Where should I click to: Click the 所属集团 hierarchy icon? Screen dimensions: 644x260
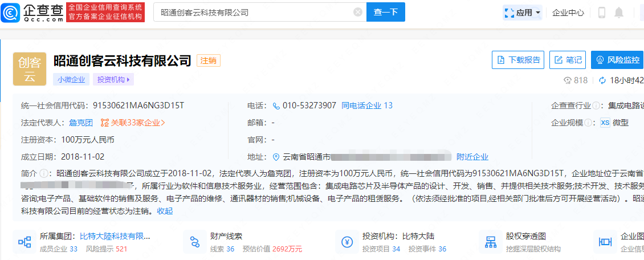pyautogui.click(x=25, y=242)
